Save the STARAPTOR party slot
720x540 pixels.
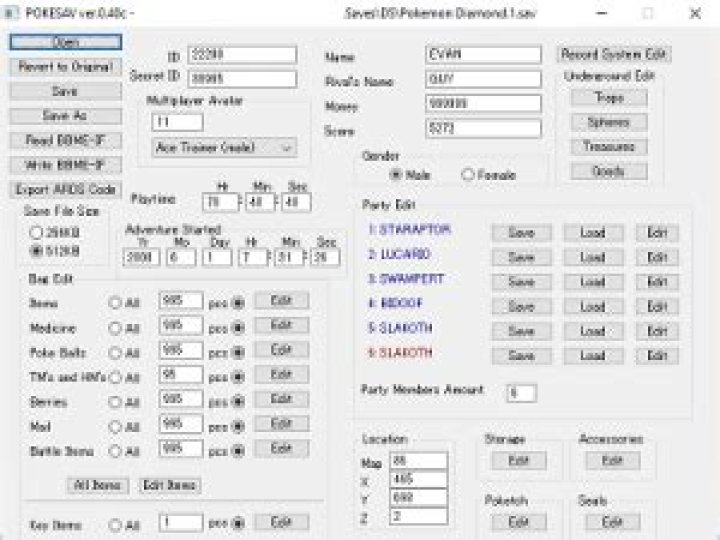522,233
